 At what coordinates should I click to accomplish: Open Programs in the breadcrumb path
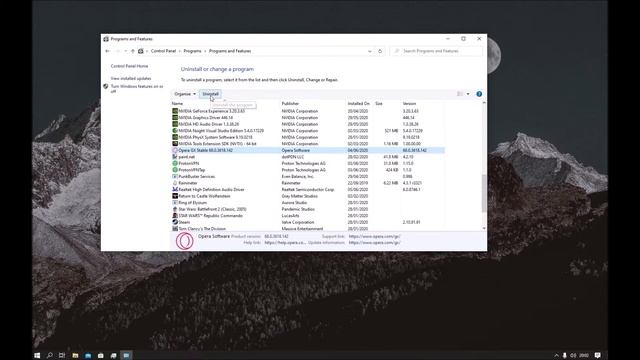coord(192,51)
